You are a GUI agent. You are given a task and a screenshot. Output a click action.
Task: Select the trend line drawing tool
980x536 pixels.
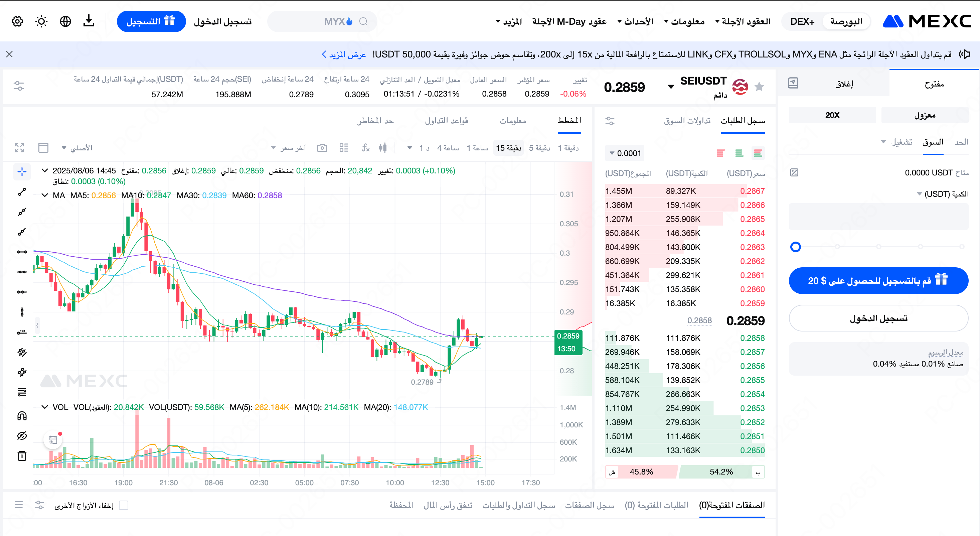pyautogui.click(x=22, y=192)
